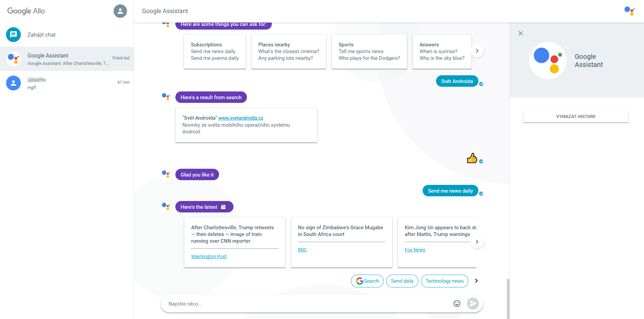
Task: Click the Google Search suggestion chip
Action: (x=367, y=281)
